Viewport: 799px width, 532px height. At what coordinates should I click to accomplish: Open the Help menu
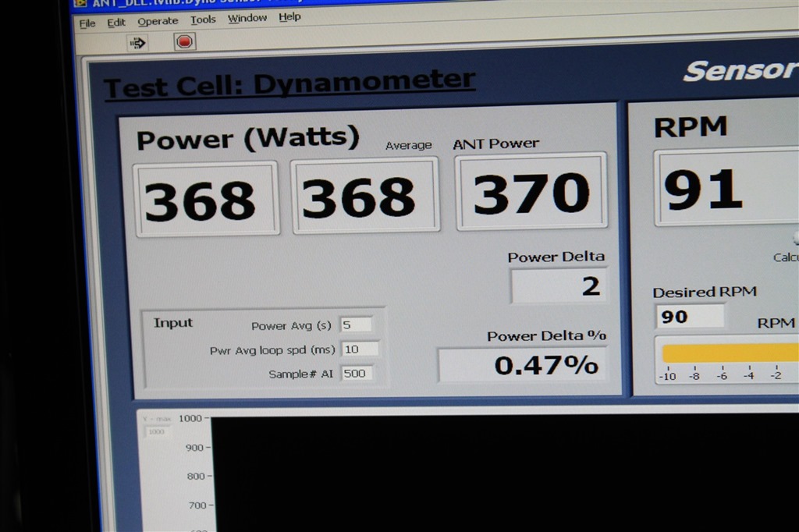click(x=289, y=17)
